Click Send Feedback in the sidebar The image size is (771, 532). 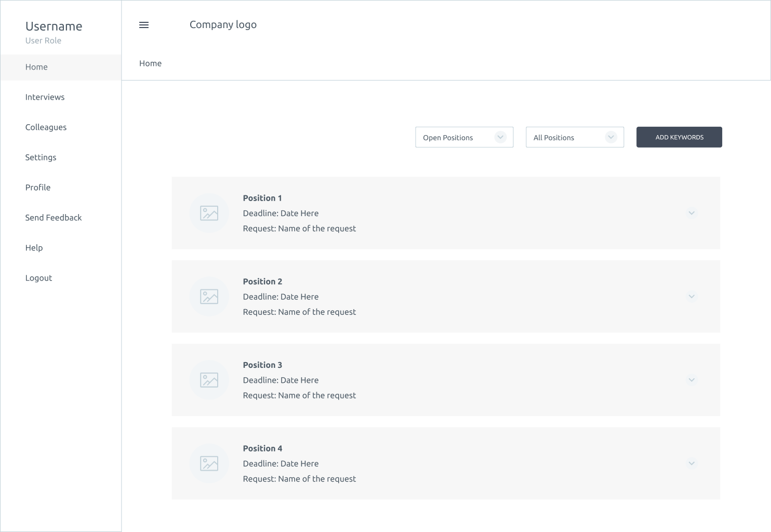[54, 218]
